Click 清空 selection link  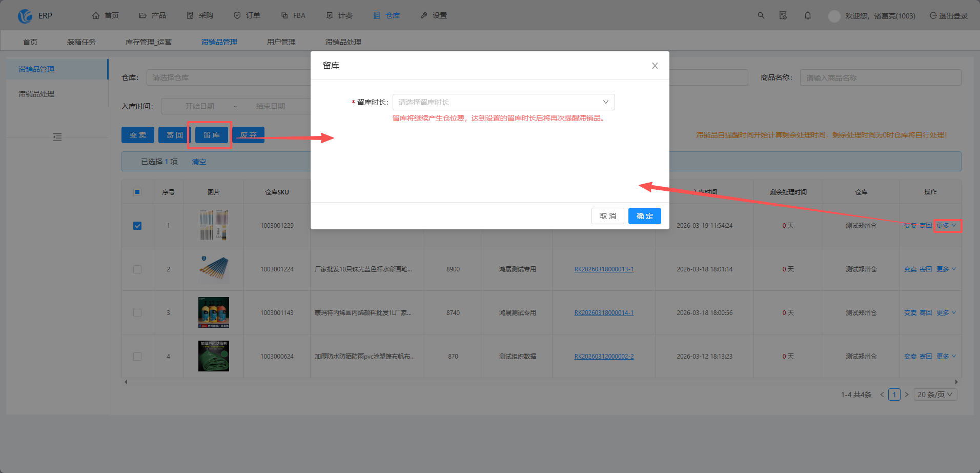click(x=199, y=162)
